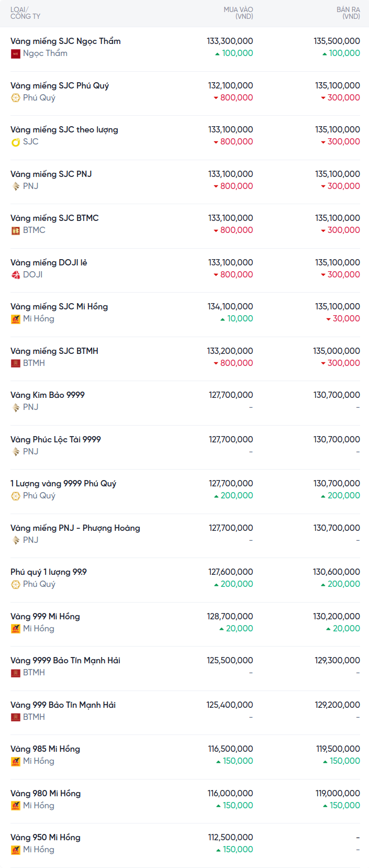The image size is (369, 868).
Task: Click the 134,100,000 buy price for Mi Hồng
Action: pyautogui.click(x=230, y=307)
